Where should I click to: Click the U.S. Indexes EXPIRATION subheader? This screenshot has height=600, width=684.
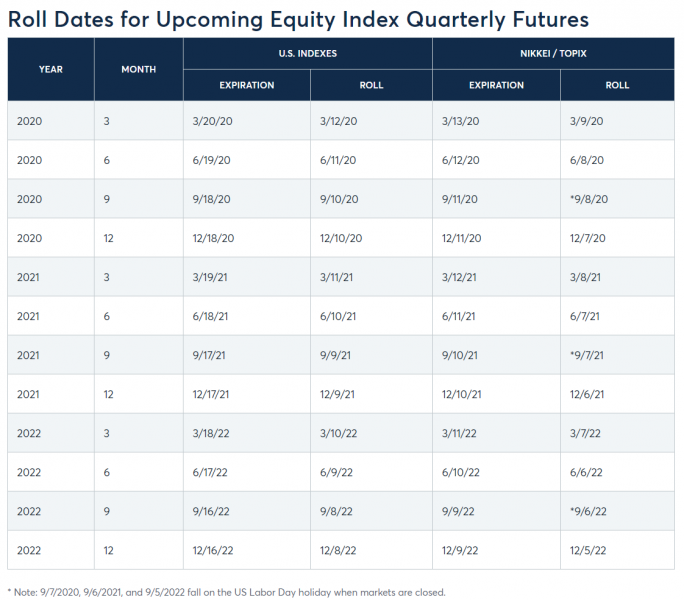[247, 85]
